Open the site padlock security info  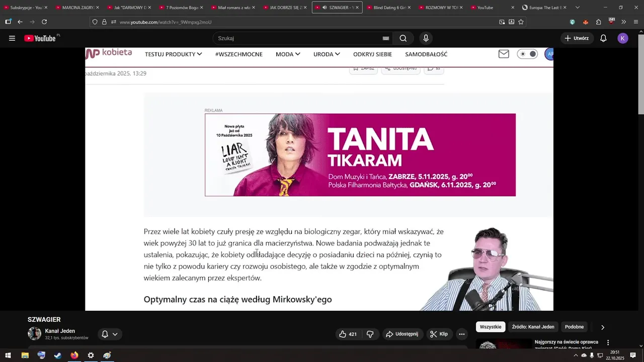point(104,22)
